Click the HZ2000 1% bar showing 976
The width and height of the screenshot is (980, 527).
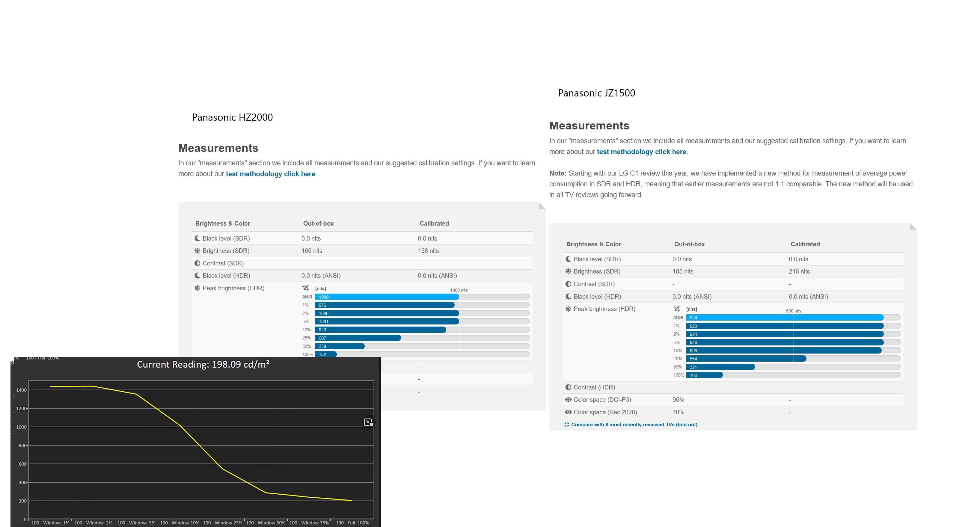[385, 305]
